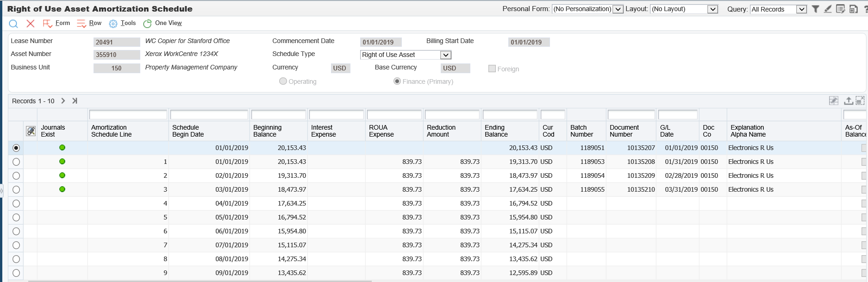Click ending balance 12,595.89 cell
868x282 pixels.
510,273
